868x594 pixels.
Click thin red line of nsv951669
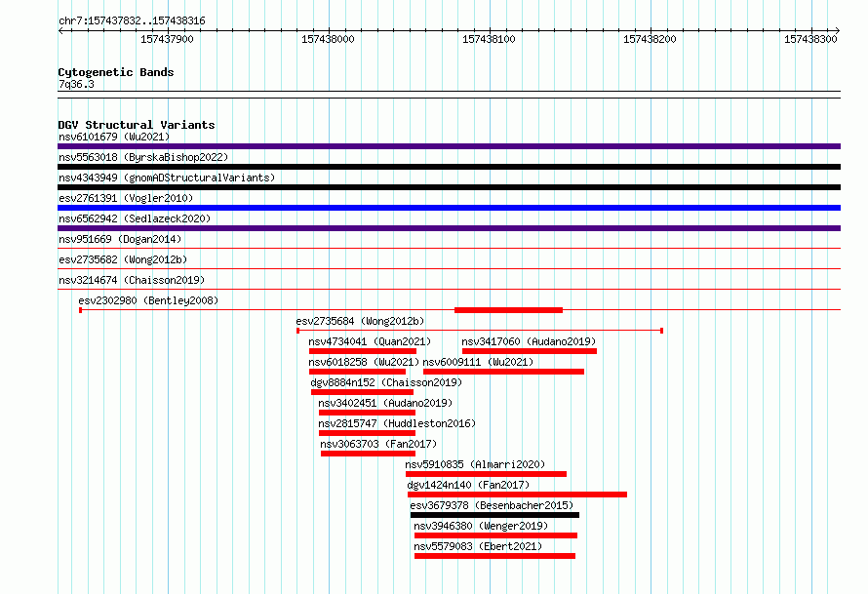(x=449, y=249)
